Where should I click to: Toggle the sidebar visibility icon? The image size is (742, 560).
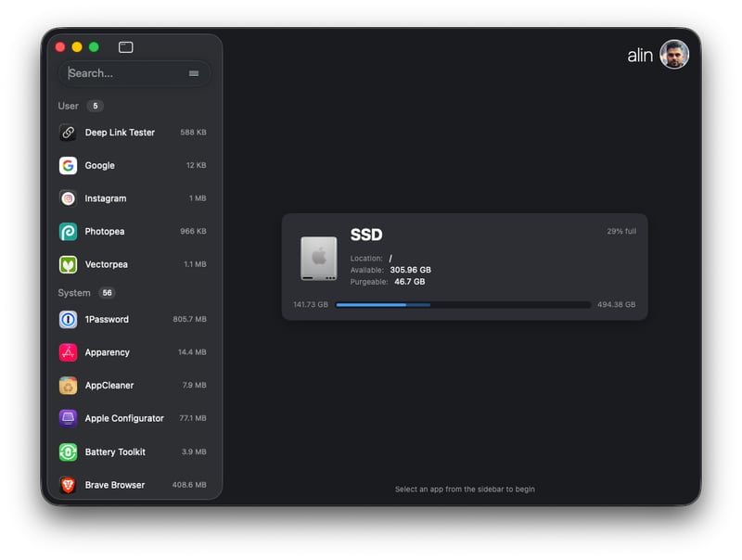(124, 46)
